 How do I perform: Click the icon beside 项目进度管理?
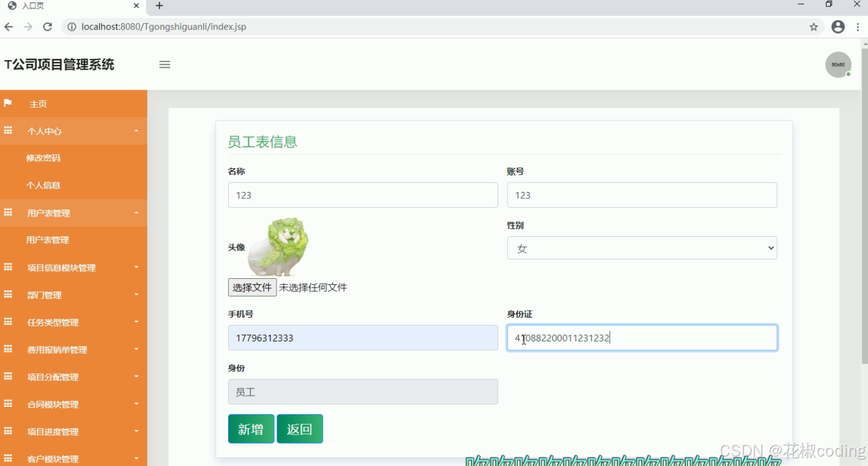click(x=8, y=431)
